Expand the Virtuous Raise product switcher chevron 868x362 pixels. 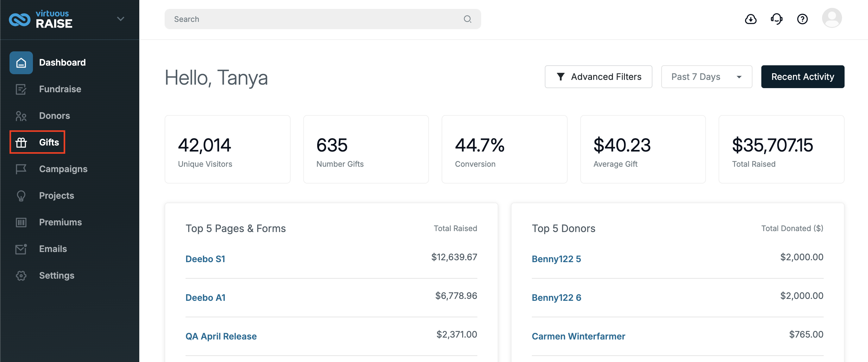(x=121, y=19)
